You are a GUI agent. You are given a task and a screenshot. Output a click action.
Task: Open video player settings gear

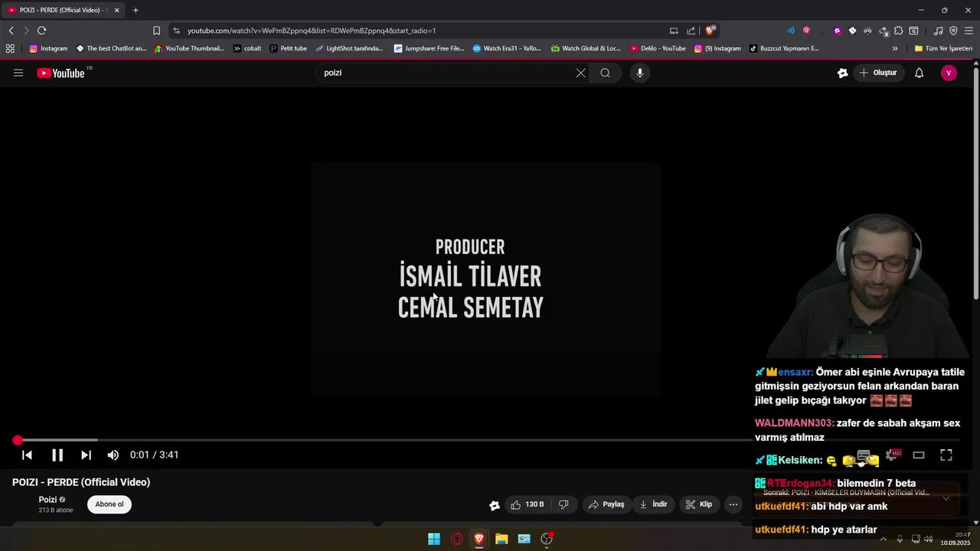(x=891, y=455)
